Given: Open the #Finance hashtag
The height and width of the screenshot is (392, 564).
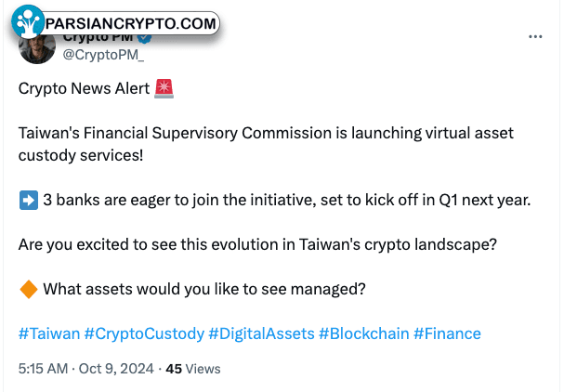Looking at the screenshot, I should click(x=447, y=333).
